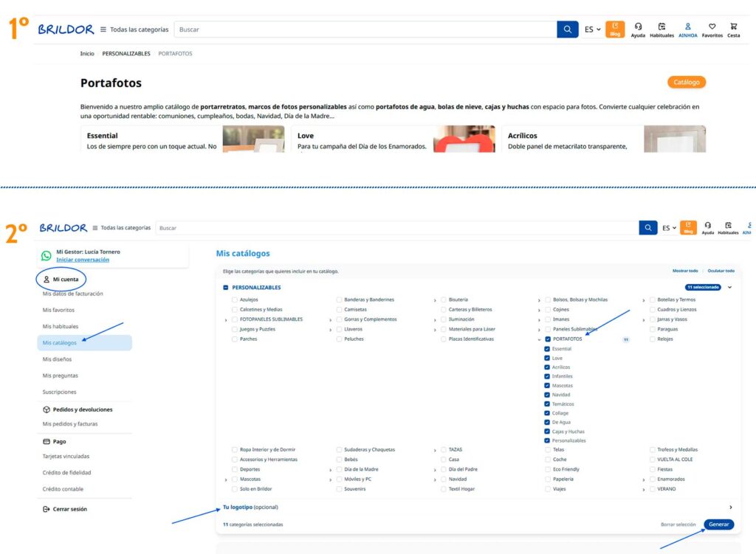Expand the Botellas y Termos chevron
Image resolution: width=756 pixels, height=554 pixels.
coord(644,300)
